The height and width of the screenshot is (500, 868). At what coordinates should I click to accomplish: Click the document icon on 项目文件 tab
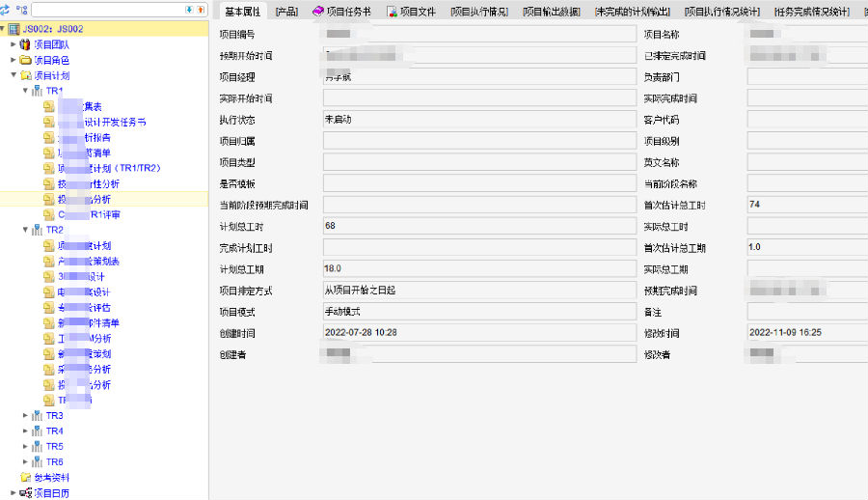[x=392, y=11]
